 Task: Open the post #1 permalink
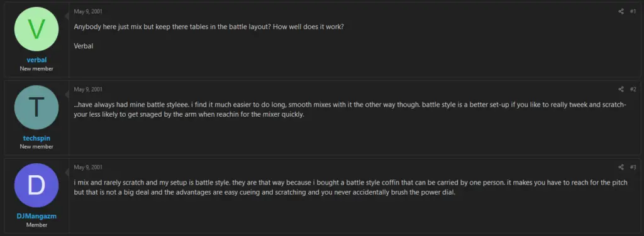tap(633, 11)
